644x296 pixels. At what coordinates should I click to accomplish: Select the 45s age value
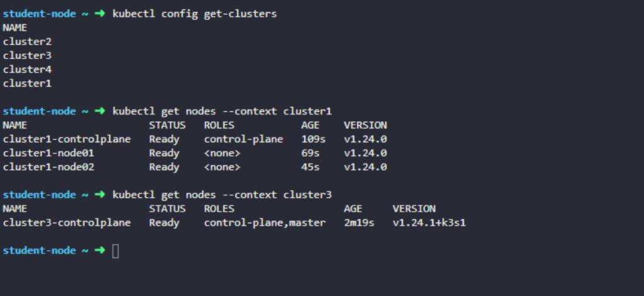pos(310,167)
